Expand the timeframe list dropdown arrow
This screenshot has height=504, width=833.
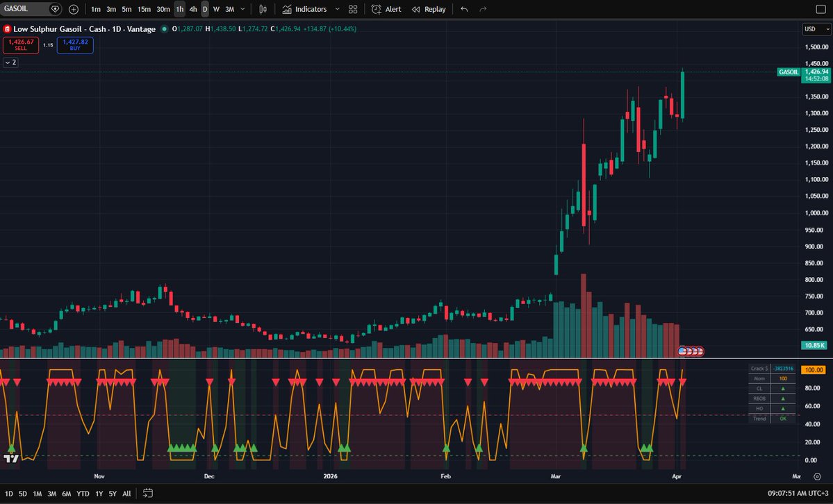click(242, 9)
